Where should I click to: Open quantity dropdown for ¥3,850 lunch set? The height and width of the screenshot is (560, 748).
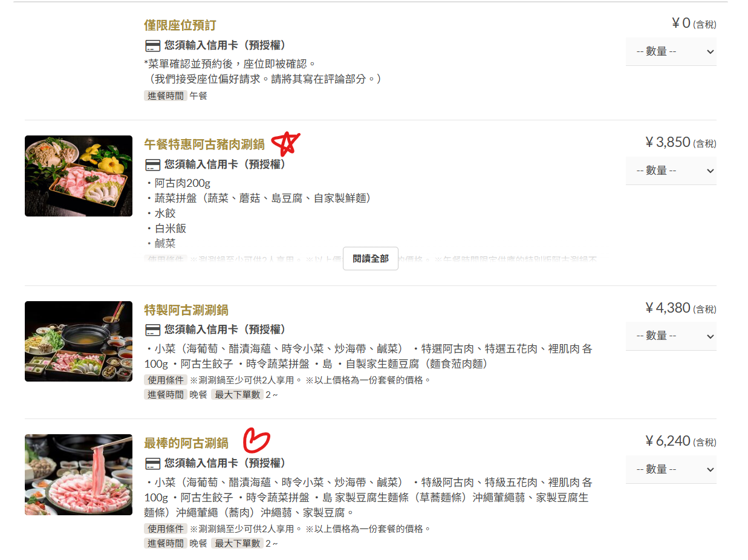(x=671, y=171)
